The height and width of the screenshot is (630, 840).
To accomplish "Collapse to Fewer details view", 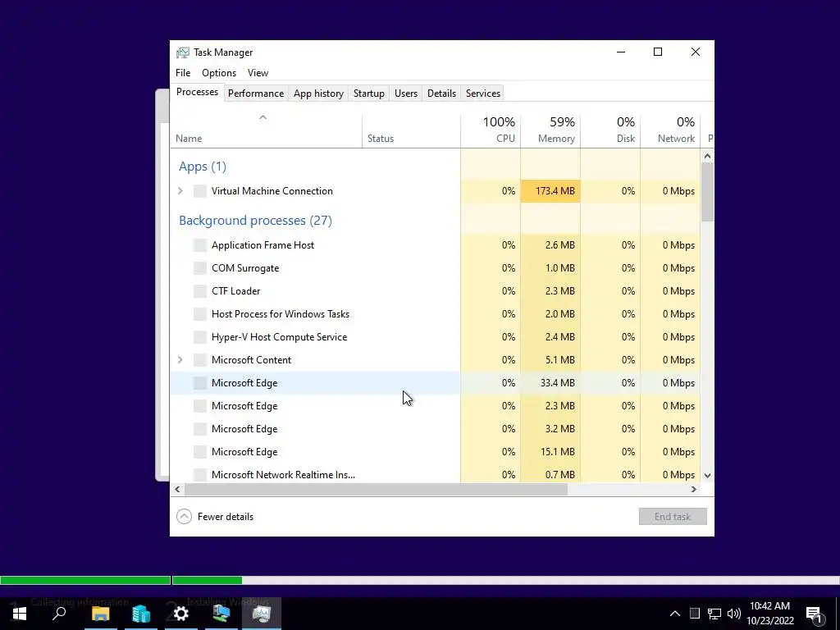I will pos(215,517).
